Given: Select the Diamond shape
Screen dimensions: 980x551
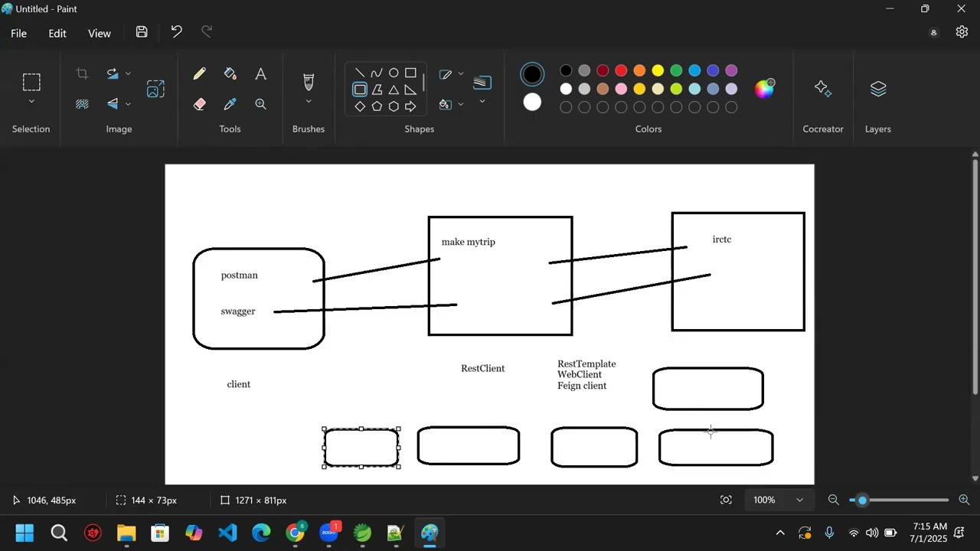Looking at the screenshot, I should click(360, 106).
